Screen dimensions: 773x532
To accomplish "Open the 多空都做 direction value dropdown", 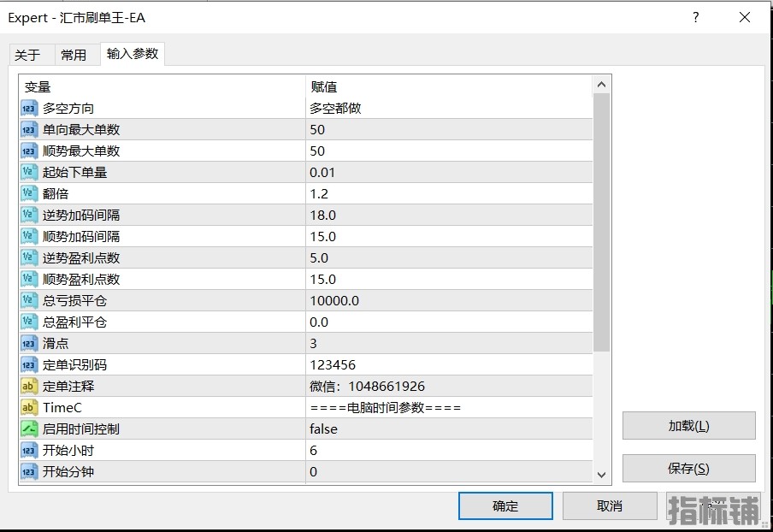I will pyautogui.click(x=448, y=109).
